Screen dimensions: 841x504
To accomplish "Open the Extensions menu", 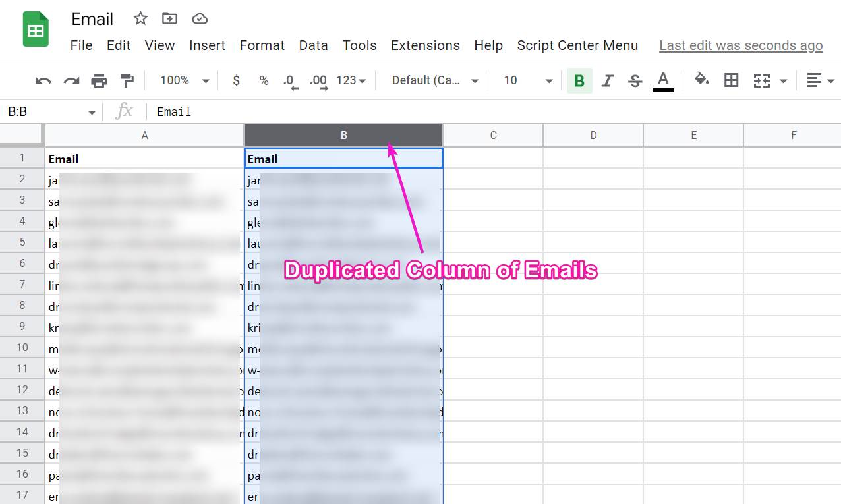I will coord(424,45).
